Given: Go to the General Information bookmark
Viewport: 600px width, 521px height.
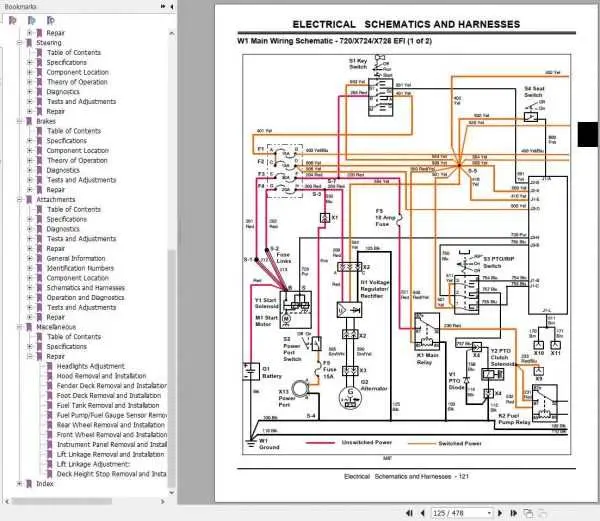Looking at the screenshot, I should pyautogui.click(x=76, y=259).
